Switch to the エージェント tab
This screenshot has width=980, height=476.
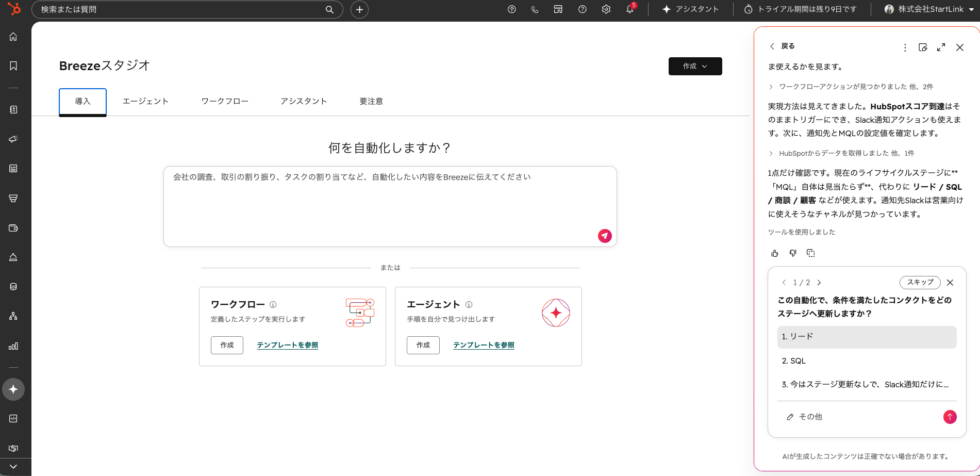(x=146, y=102)
